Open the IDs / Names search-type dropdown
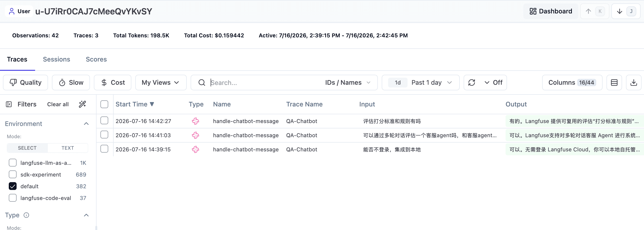 coord(348,83)
